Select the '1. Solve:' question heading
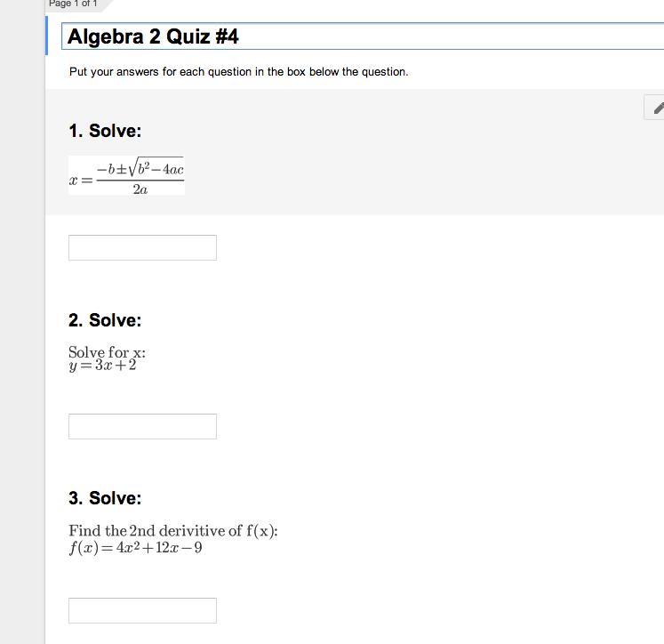The height and width of the screenshot is (644, 664). 105,131
